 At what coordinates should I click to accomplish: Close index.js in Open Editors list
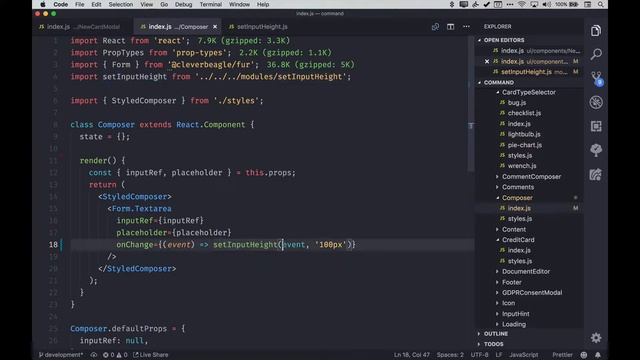487,62
